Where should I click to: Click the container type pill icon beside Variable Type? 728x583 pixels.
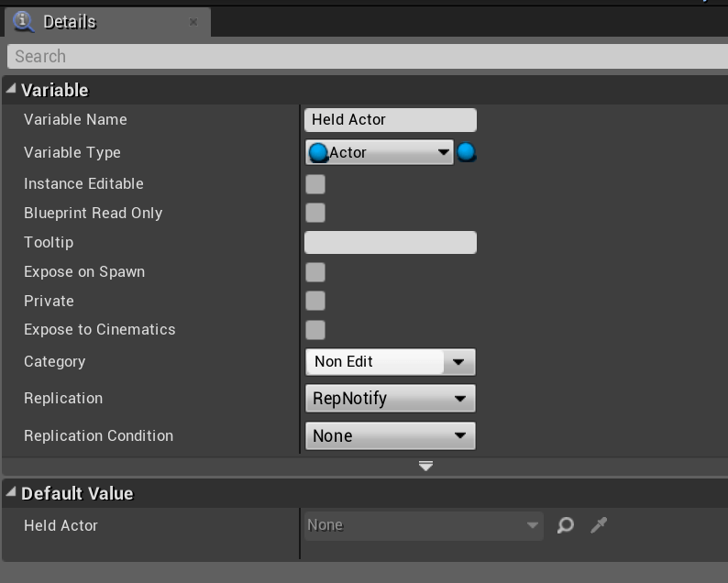pyautogui.click(x=467, y=152)
